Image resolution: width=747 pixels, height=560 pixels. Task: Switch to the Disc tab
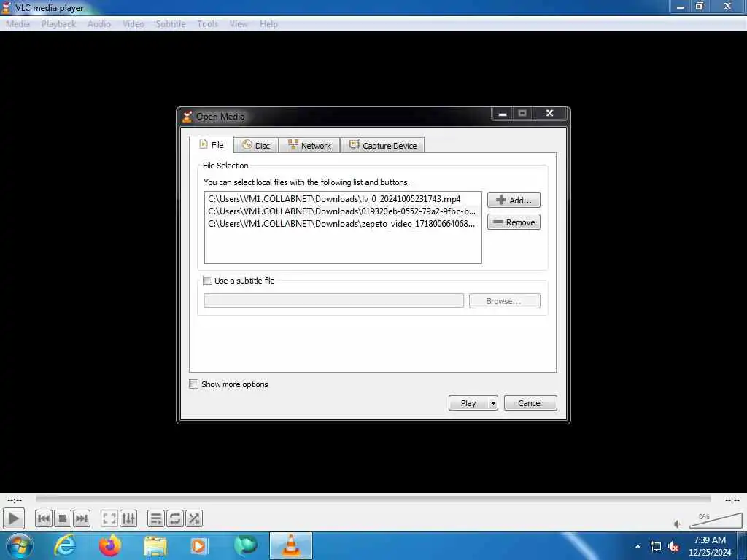[256, 146]
